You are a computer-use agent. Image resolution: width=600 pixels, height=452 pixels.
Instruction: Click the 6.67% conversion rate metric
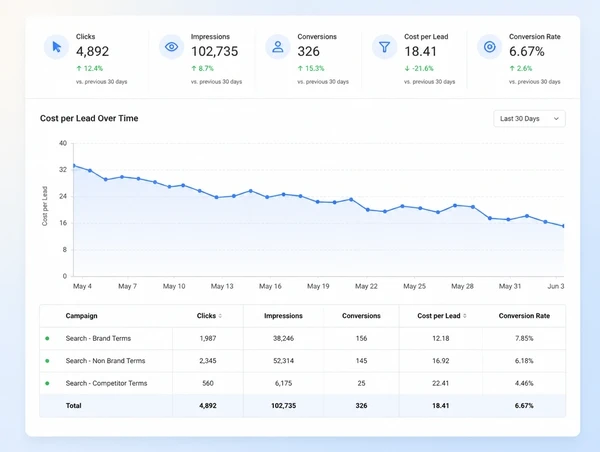[x=527, y=51]
